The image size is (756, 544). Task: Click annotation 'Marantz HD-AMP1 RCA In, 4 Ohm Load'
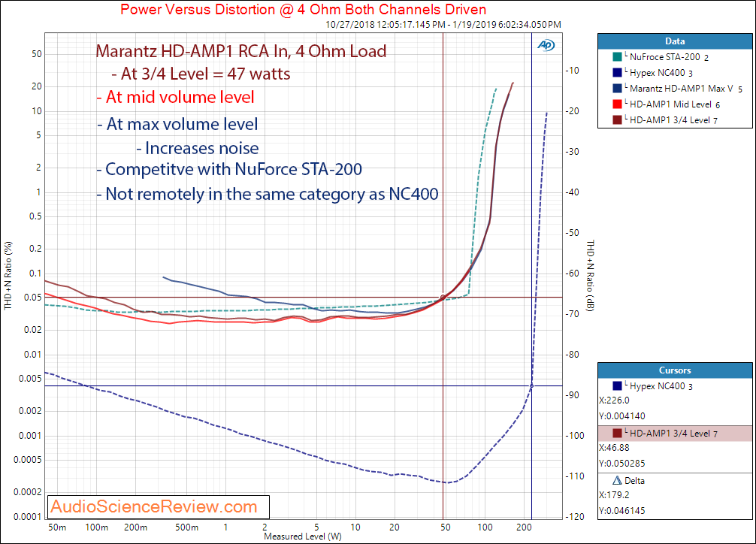[x=241, y=51]
